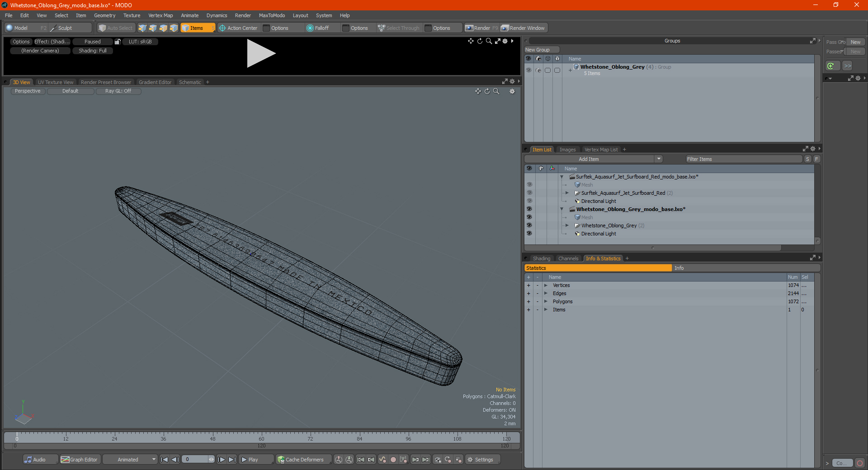868x470 pixels.
Task: Zoom icon in the 3D viewport
Action: tap(496, 91)
